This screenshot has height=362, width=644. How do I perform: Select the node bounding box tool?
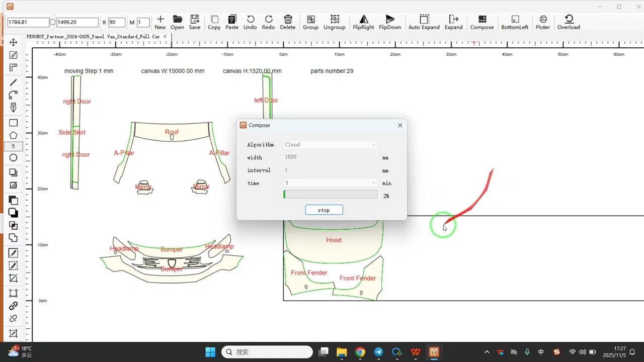point(13,293)
